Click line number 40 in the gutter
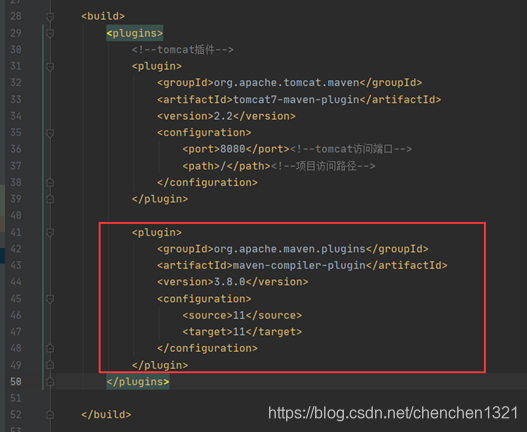This screenshot has height=432, width=527. coord(16,215)
